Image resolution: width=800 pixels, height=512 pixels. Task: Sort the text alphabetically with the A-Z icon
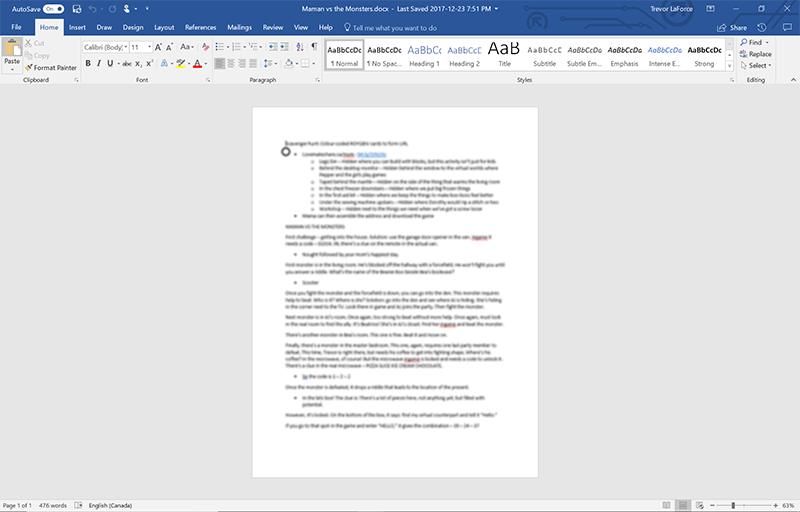pyautogui.click(x=300, y=47)
